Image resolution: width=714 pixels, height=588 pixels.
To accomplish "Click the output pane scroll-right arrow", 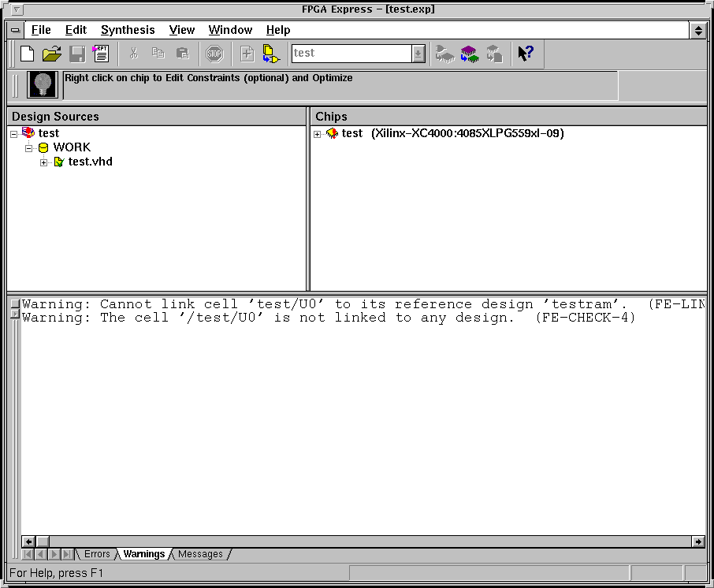I will (x=698, y=541).
